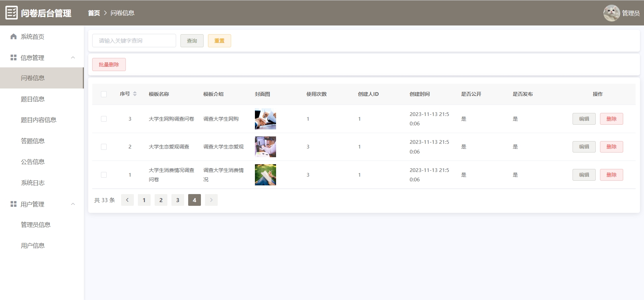Click the grid icon beside 用户管理
The height and width of the screenshot is (300, 644).
13,204
